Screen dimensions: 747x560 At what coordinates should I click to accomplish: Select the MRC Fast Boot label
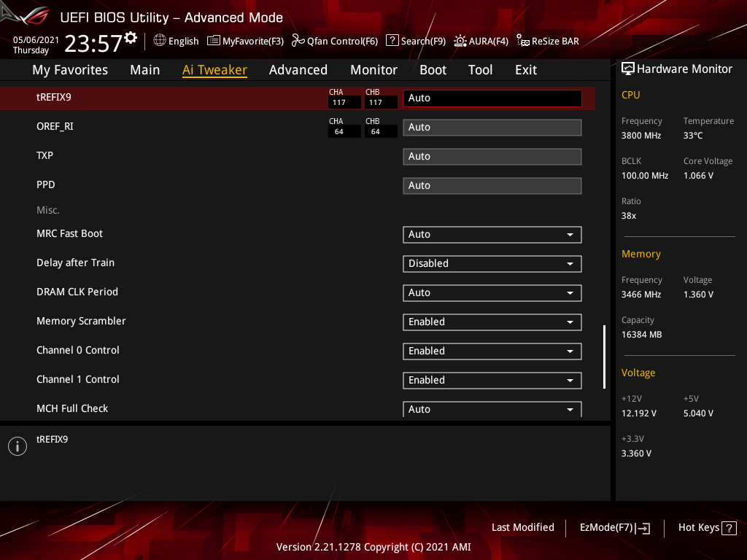[69, 233]
